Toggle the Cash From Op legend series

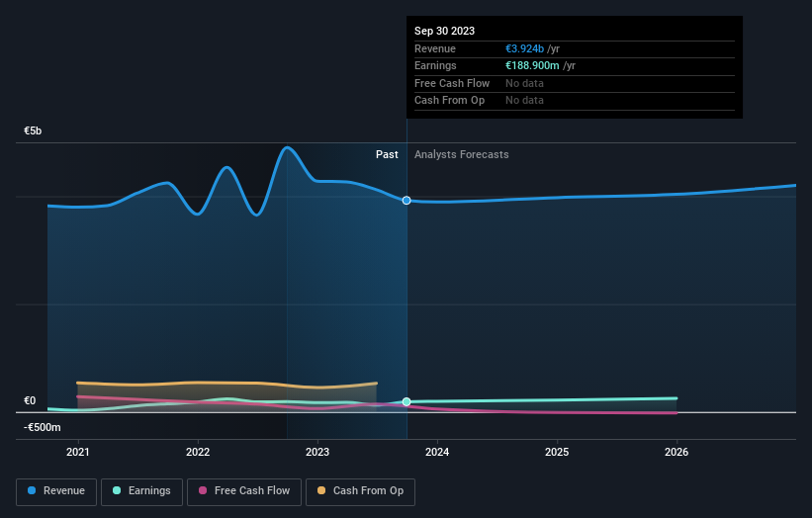[x=360, y=491]
